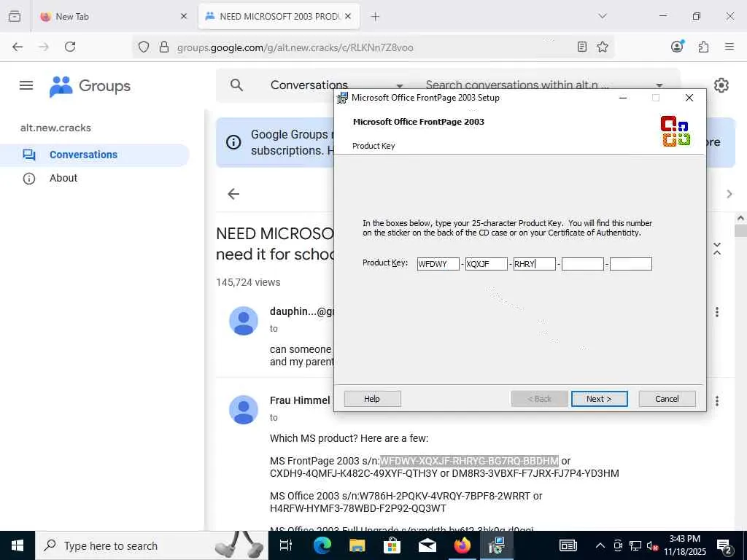Click the alt.new.cracks group name

(55, 128)
